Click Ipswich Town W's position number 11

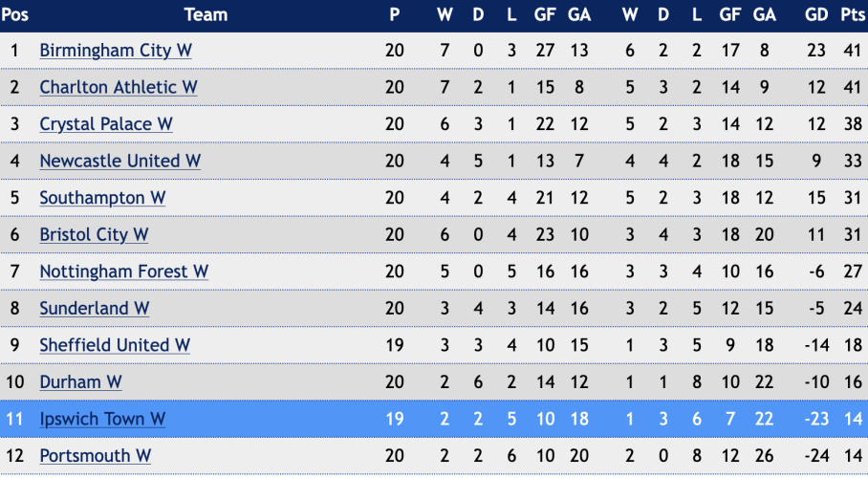click(x=14, y=419)
